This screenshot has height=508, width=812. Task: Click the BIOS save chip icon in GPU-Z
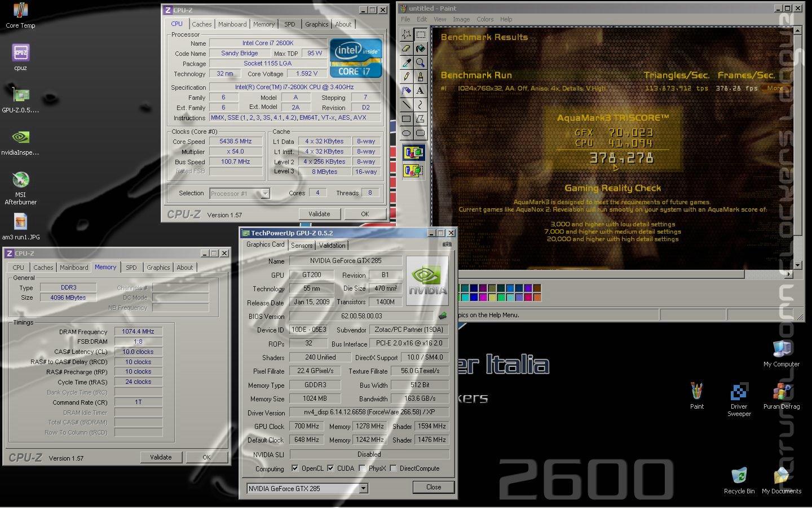tap(443, 316)
